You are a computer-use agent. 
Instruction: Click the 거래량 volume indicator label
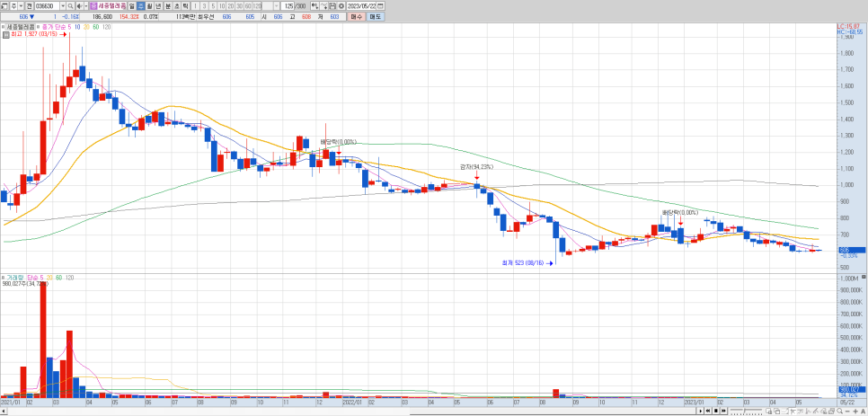point(15,277)
